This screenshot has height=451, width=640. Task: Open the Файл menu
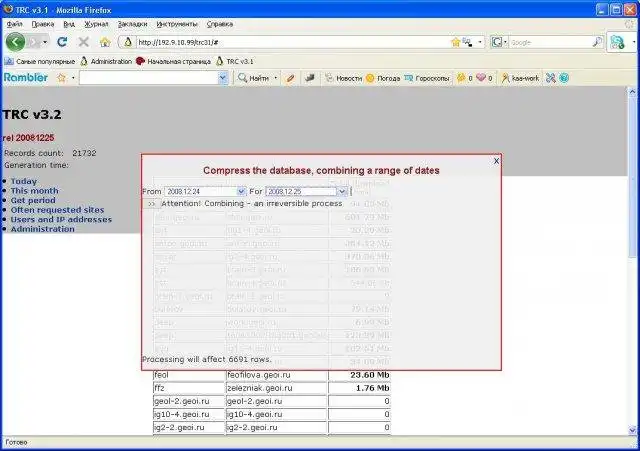point(15,24)
